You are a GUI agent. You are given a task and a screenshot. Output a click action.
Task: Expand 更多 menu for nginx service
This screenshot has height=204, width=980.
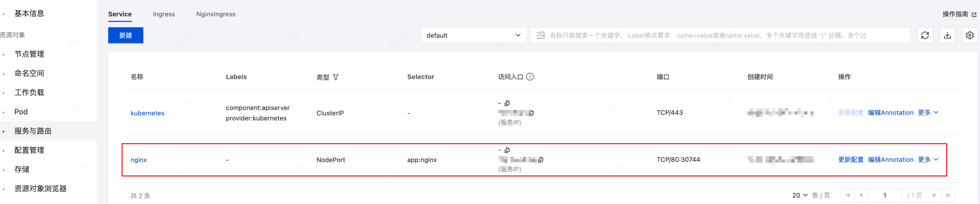click(x=928, y=160)
